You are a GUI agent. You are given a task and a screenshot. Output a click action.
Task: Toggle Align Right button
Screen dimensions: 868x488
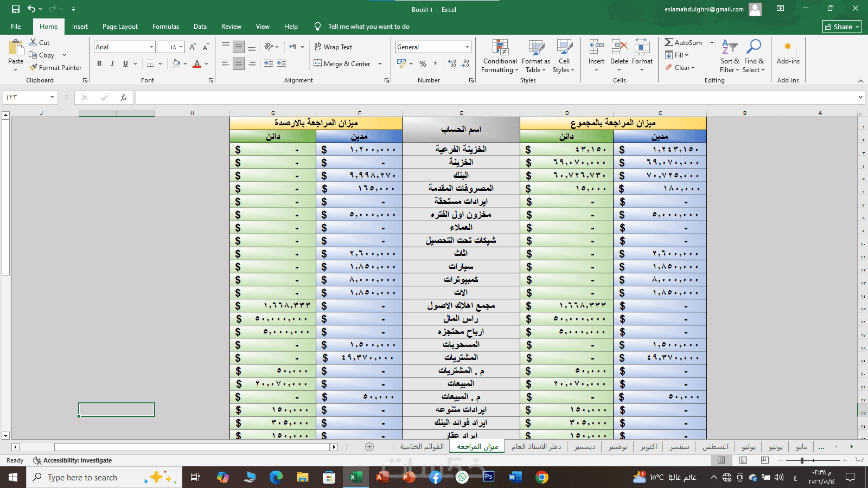tap(252, 63)
